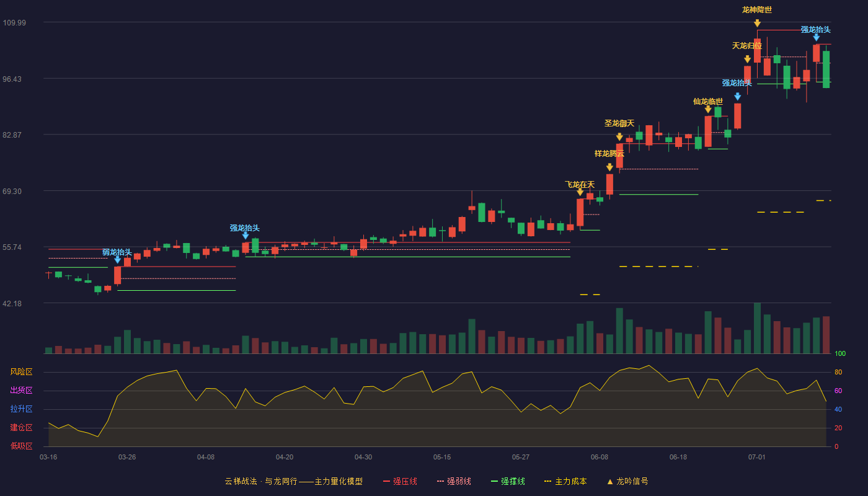Click the 低吸区 zone label
The height and width of the screenshot is (496, 868).
pos(21,446)
